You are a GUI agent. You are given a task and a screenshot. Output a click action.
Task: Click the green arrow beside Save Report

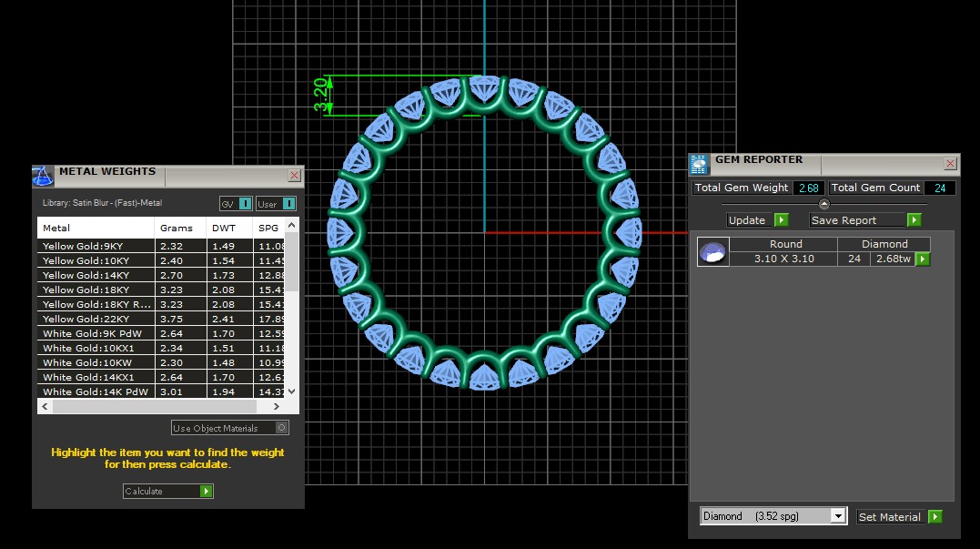pos(914,220)
